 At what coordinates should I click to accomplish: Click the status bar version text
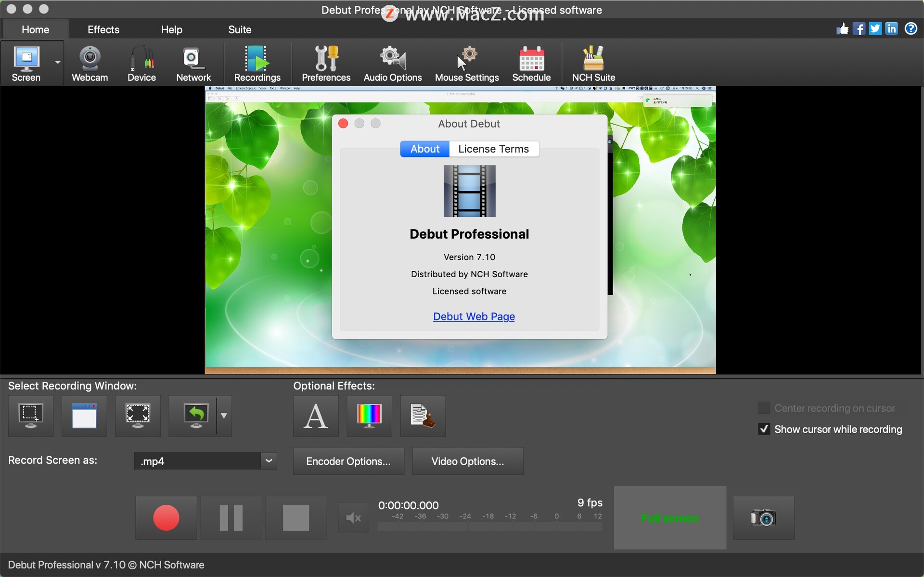[106, 564]
